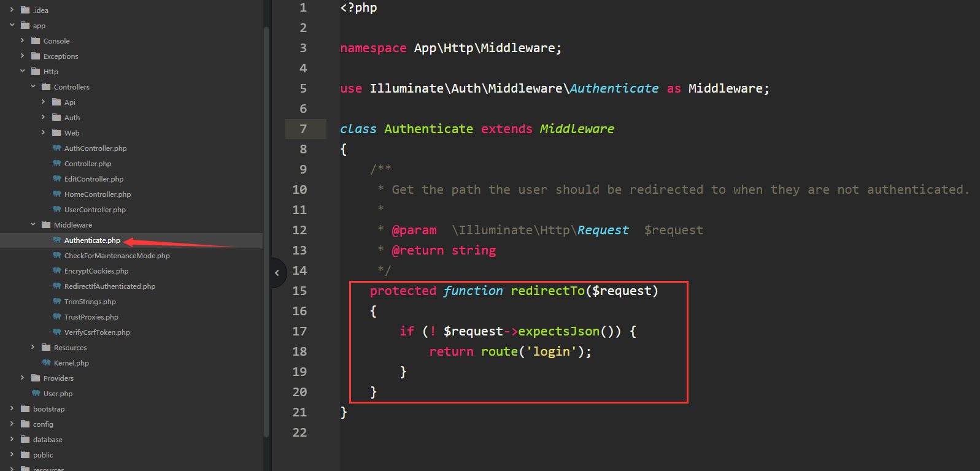This screenshot has width=980, height=471.
Task: Open AuthController.php in the file tree
Action: (95, 148)
